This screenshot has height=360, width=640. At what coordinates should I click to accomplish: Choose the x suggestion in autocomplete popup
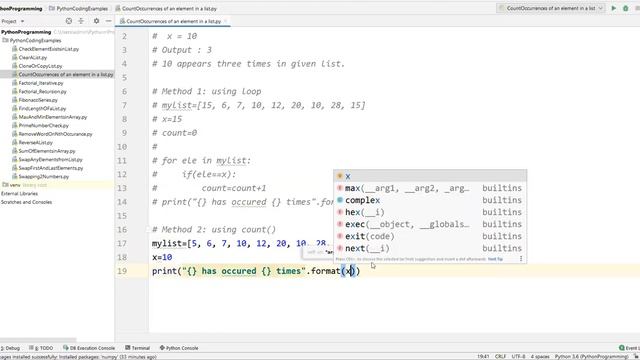430,176
